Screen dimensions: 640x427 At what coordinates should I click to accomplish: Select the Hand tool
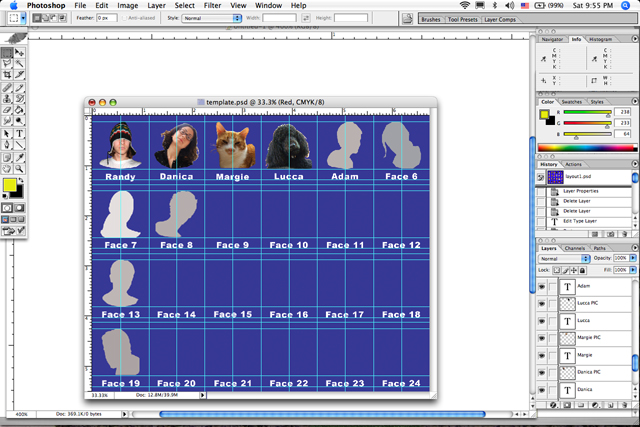coord(7,169)
